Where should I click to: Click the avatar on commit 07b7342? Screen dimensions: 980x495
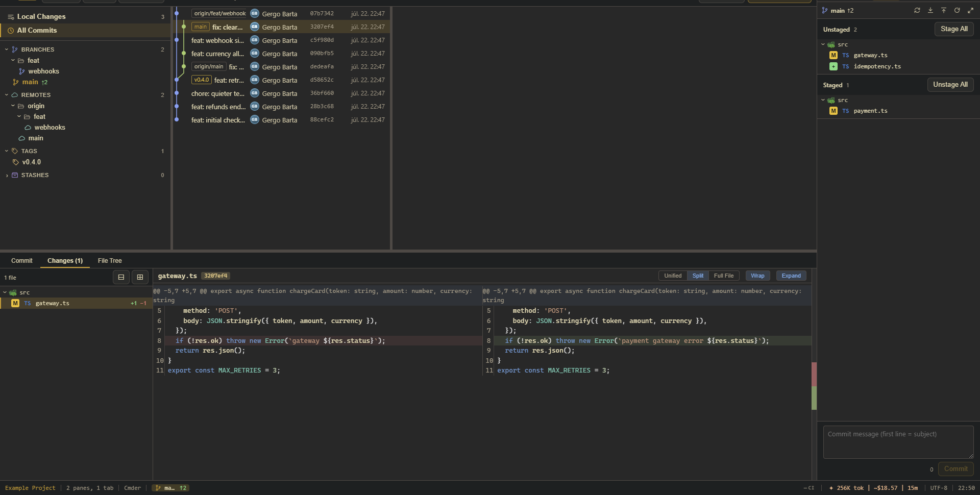pyautogui.click(x=255, y=13)
